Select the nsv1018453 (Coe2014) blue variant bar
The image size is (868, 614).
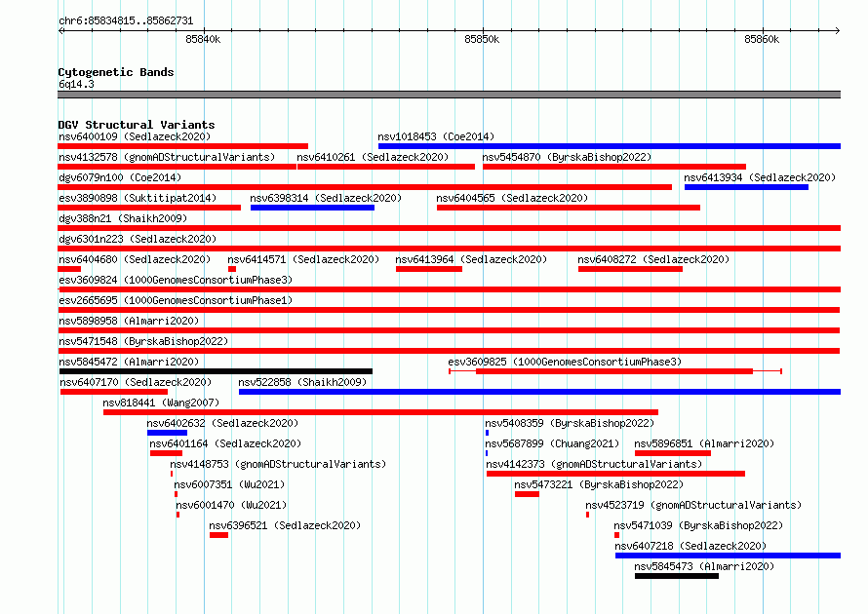point(609,146)
